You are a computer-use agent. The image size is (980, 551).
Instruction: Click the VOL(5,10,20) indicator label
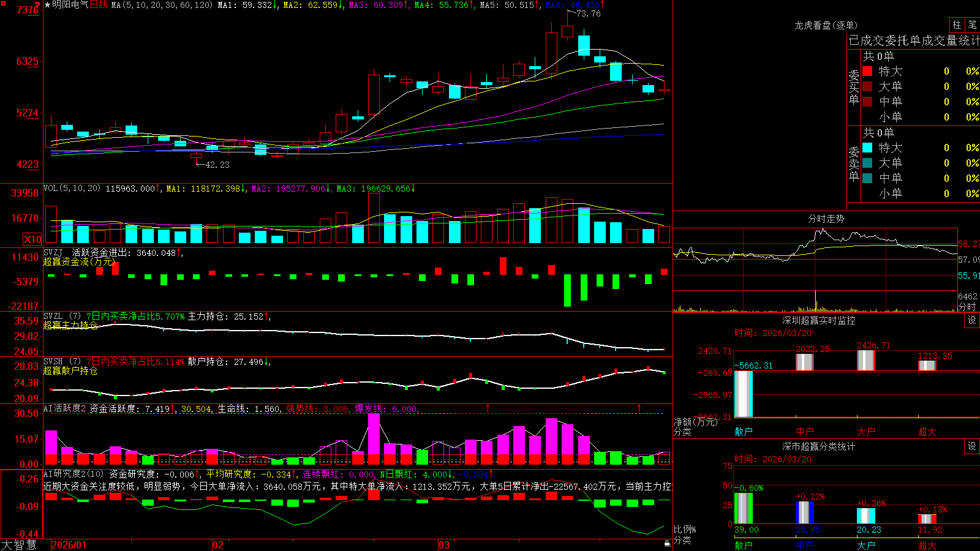tap(72, 189)
